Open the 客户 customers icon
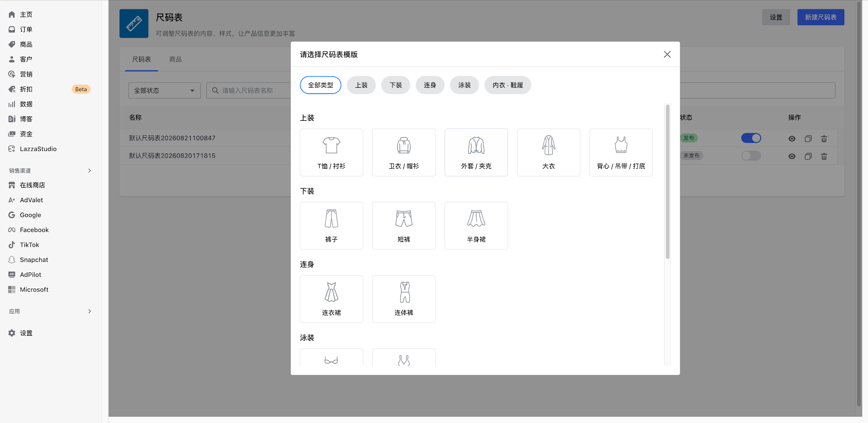 [x=12, y=59]
